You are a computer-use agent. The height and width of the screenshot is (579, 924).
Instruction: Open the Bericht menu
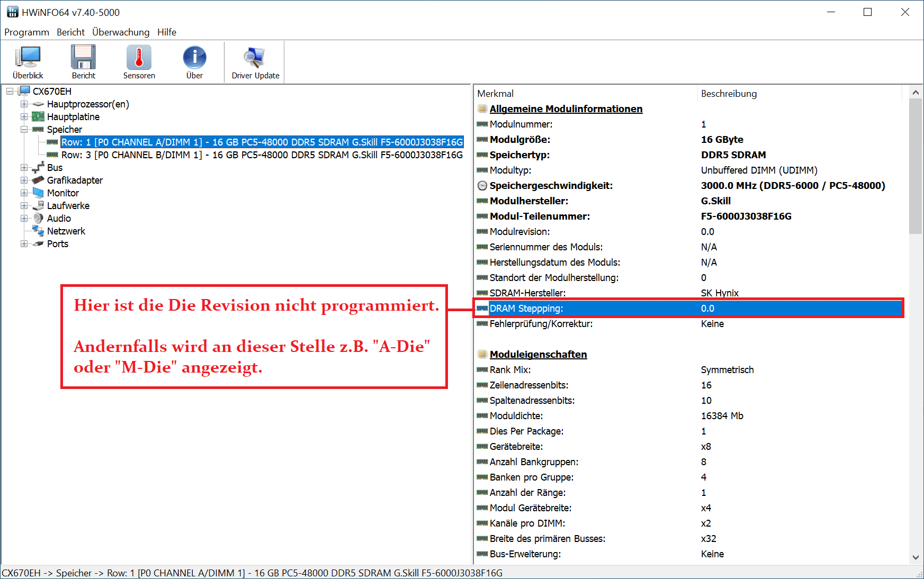click(70, 32)
